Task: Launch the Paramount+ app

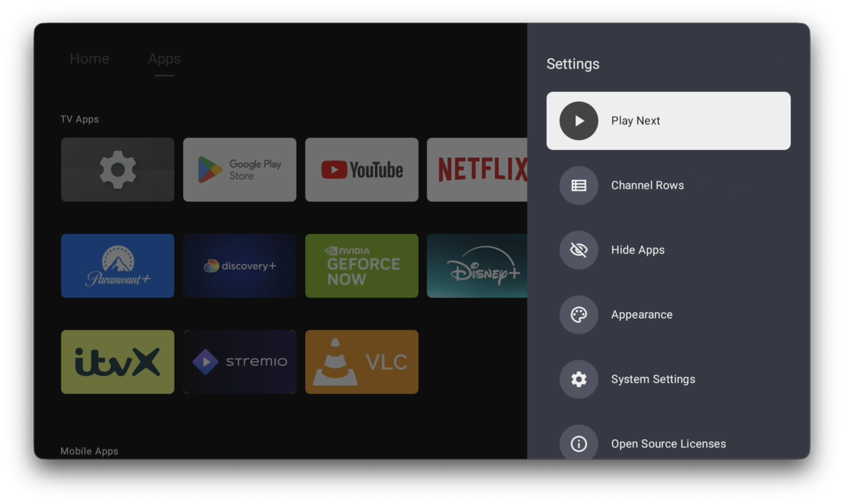Action: [118, 266]
